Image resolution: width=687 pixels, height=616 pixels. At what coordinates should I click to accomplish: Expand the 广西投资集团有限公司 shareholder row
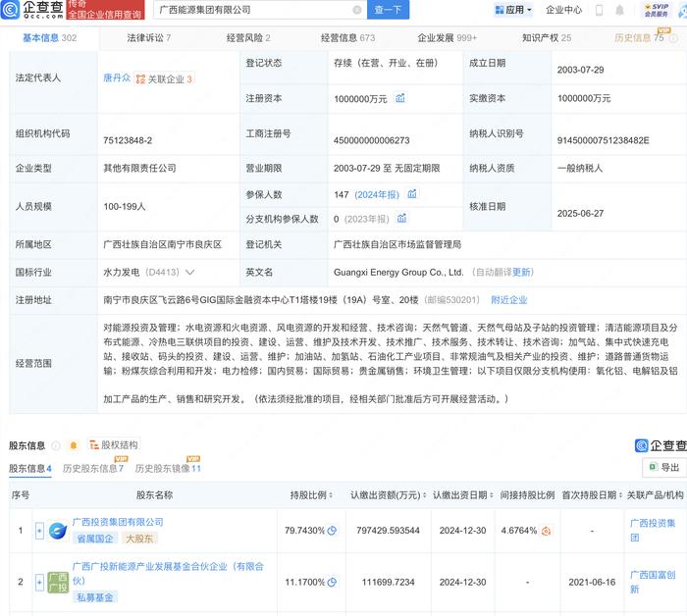tap(39, 531)
